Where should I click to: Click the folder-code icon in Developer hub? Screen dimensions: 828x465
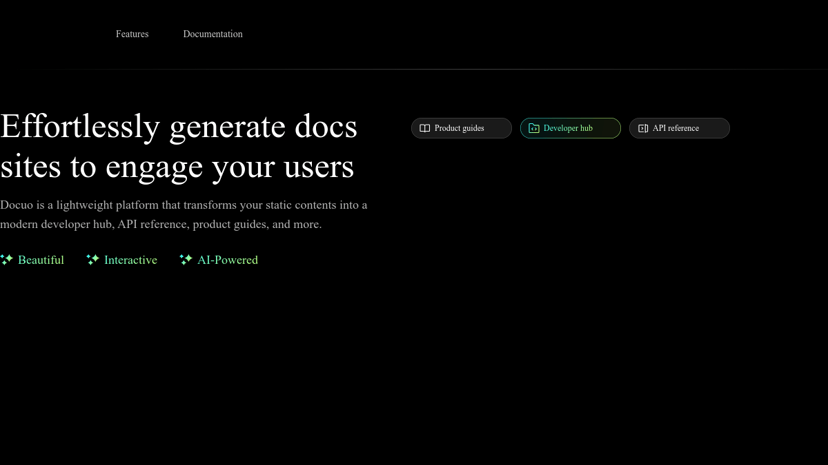point(534,128)
